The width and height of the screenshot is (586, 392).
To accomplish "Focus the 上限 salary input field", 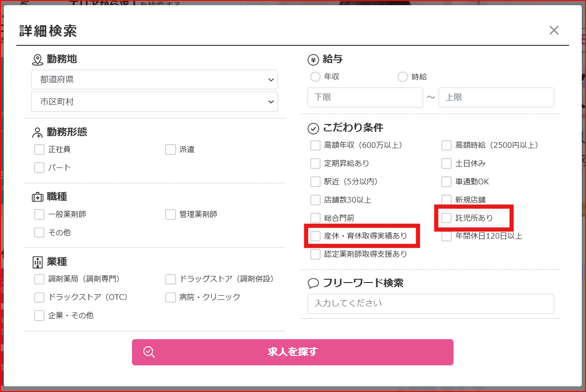I will tap(496, 97).
